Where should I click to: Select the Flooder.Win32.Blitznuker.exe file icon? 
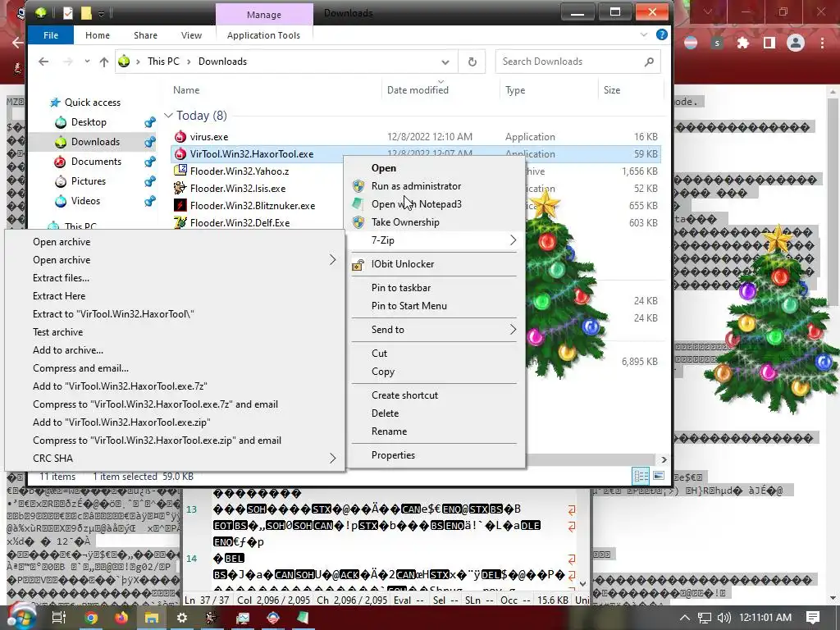180,205
